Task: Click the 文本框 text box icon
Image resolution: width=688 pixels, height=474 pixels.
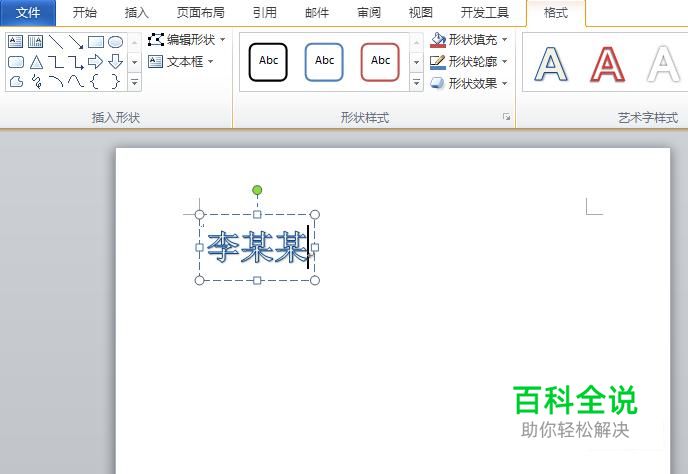Action: tap(155, 61)
